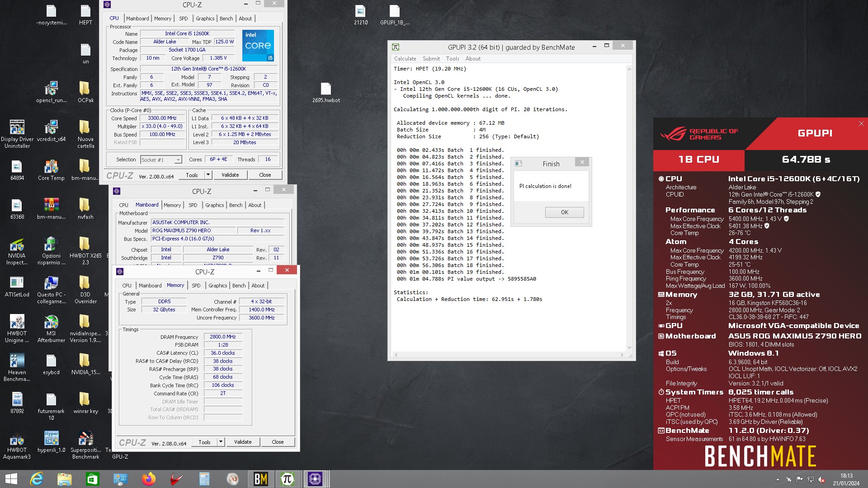This screenshot has height=488, width=868.
Task: Open the HWBOT X265 2.3 folder
Action: 85,251
